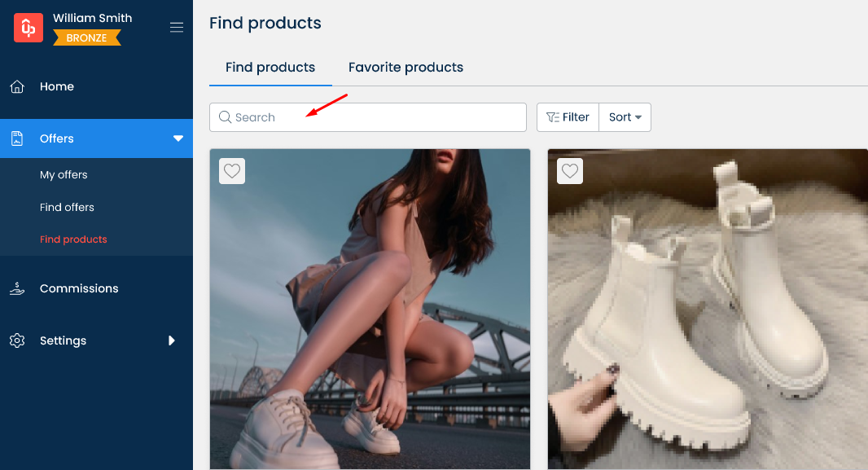This screenshot has width=868, height=470.
Task: Click the Settings gear icon
Action: (17, 340)
